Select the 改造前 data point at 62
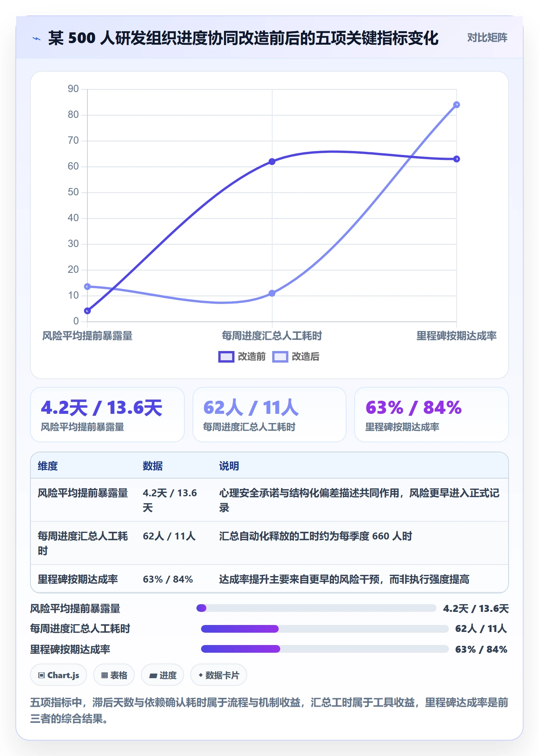 tap(272, 161)
